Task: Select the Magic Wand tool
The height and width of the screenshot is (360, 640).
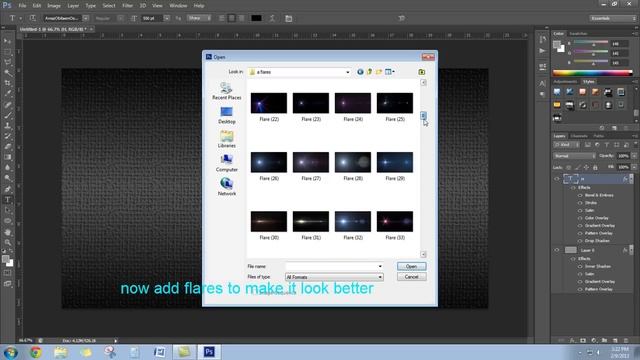Action: pos(7,73)
